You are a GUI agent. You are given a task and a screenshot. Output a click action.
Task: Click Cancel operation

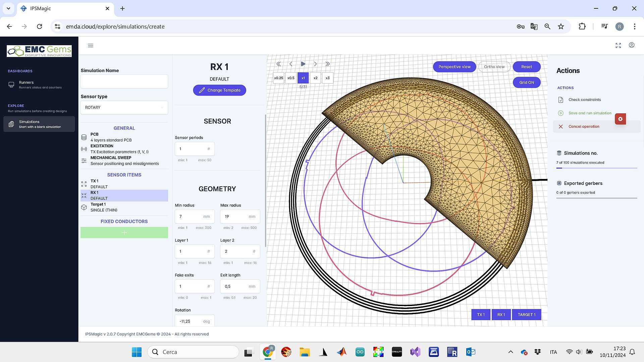pyautogui.click(x=584, y=126)
